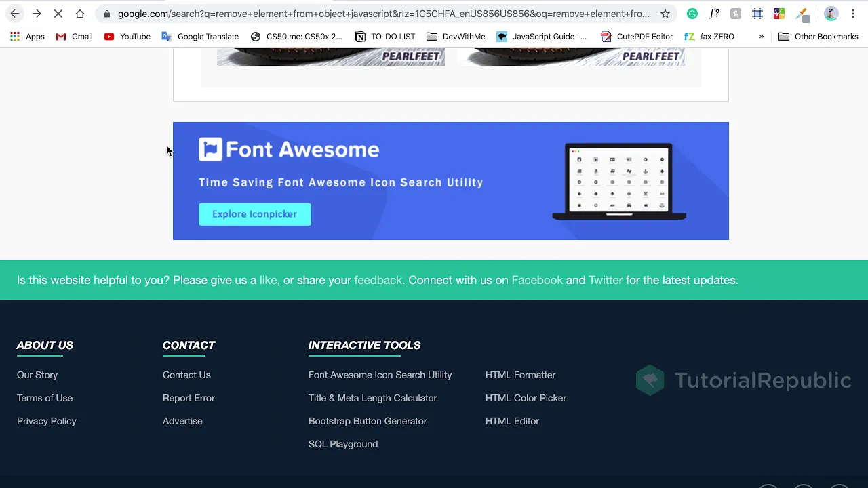Click the 'feedback' link
The width and height of the screenshot is (868, 488).
pyautogui.click(x=378, y=280)
